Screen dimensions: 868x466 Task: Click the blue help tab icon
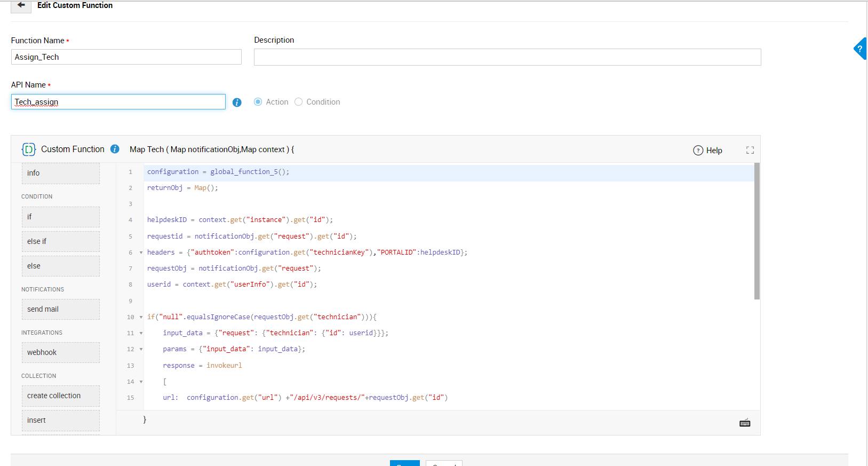coord(859,49)
